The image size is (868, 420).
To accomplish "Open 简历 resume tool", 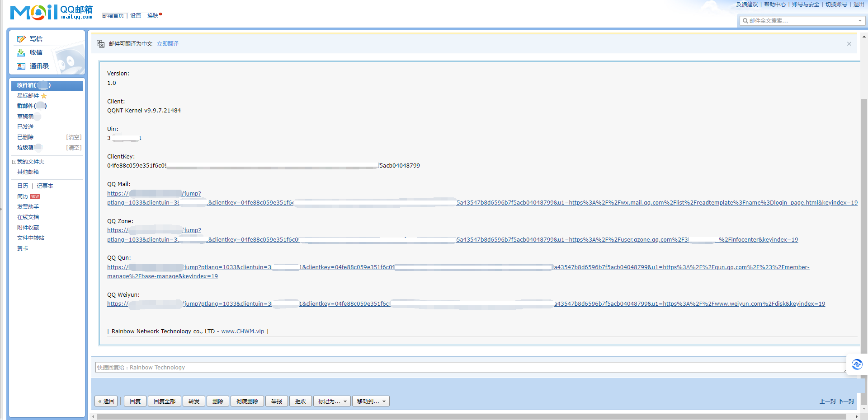I will 23,196.
